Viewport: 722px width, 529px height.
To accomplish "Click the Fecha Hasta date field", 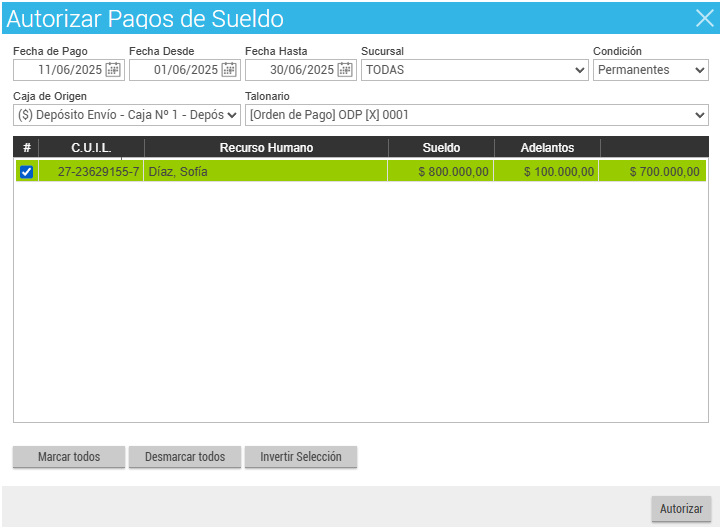I will point(292,70).
